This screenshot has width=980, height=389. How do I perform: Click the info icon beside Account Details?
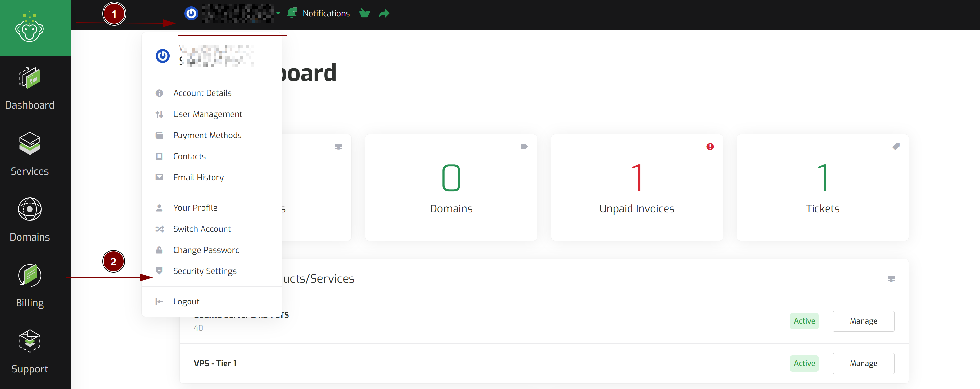pos(159,93)
